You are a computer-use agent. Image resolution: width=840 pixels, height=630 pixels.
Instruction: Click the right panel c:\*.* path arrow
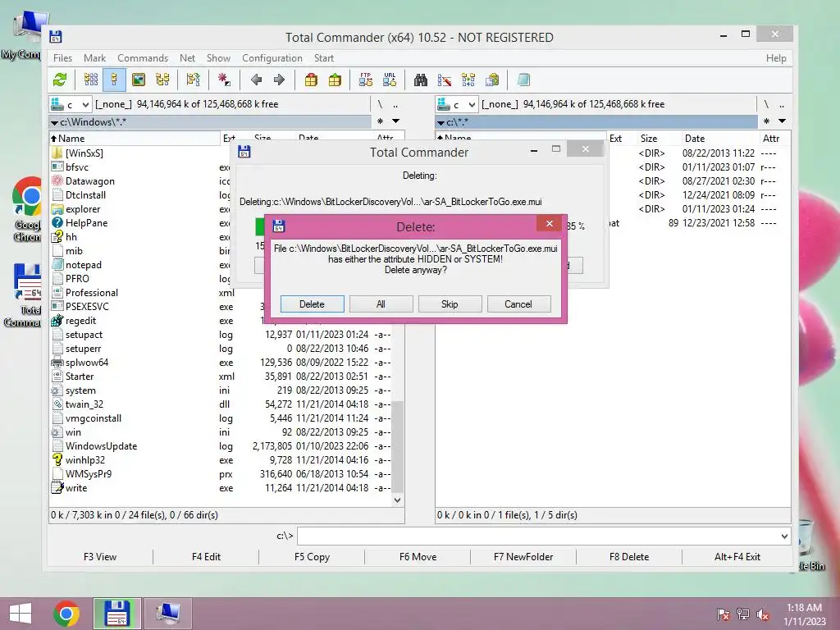point(441,123)
